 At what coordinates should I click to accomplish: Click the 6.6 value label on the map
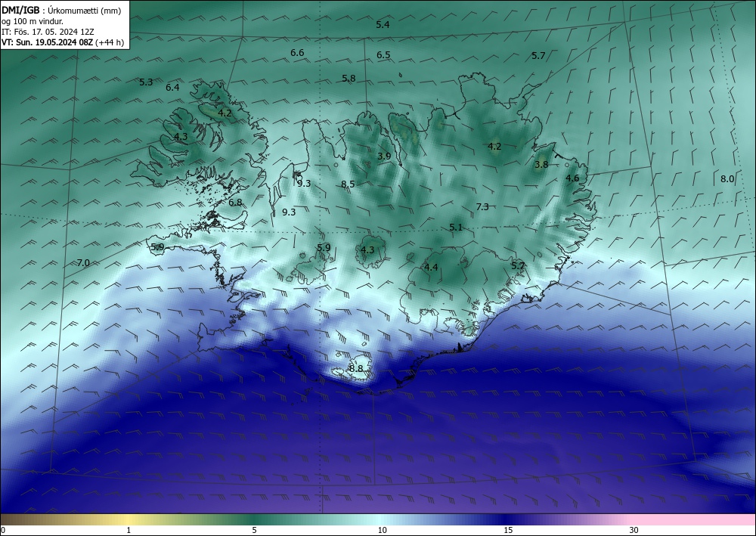point(297,52)
